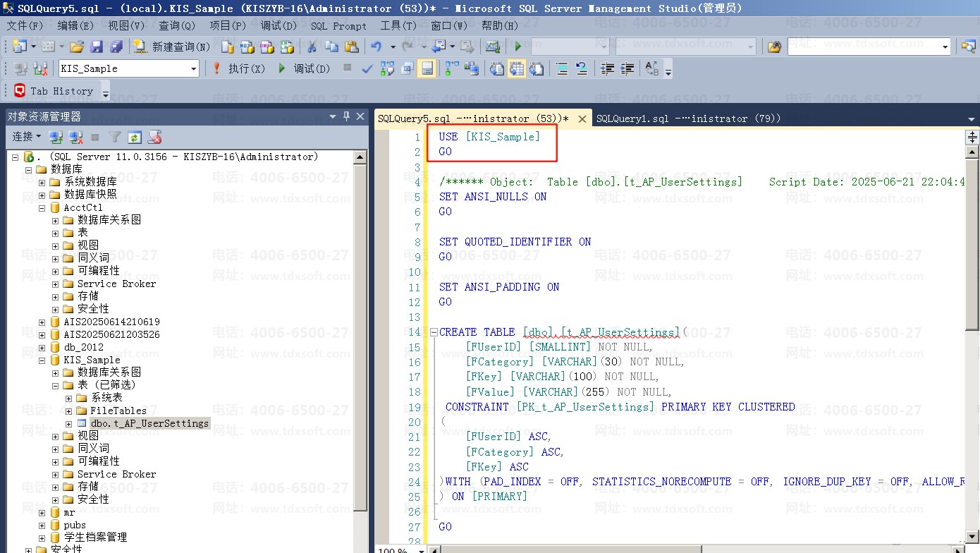The height and width of the screenshot is (553, 980).
Task: Collapse the AcctCtl database node
Action: click(42, 207)
